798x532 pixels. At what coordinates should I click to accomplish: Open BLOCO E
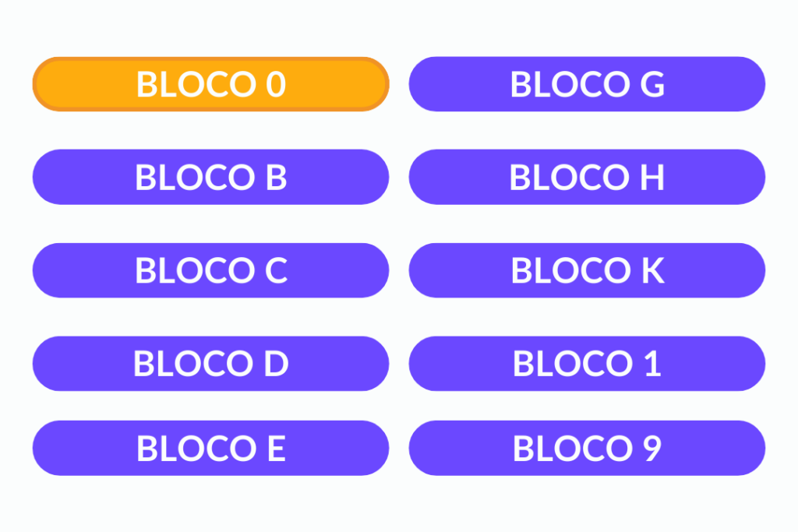tap(210, 448)
